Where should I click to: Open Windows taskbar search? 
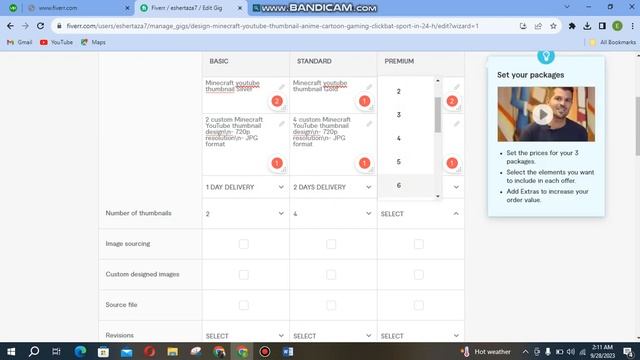(x=34, y=351)
